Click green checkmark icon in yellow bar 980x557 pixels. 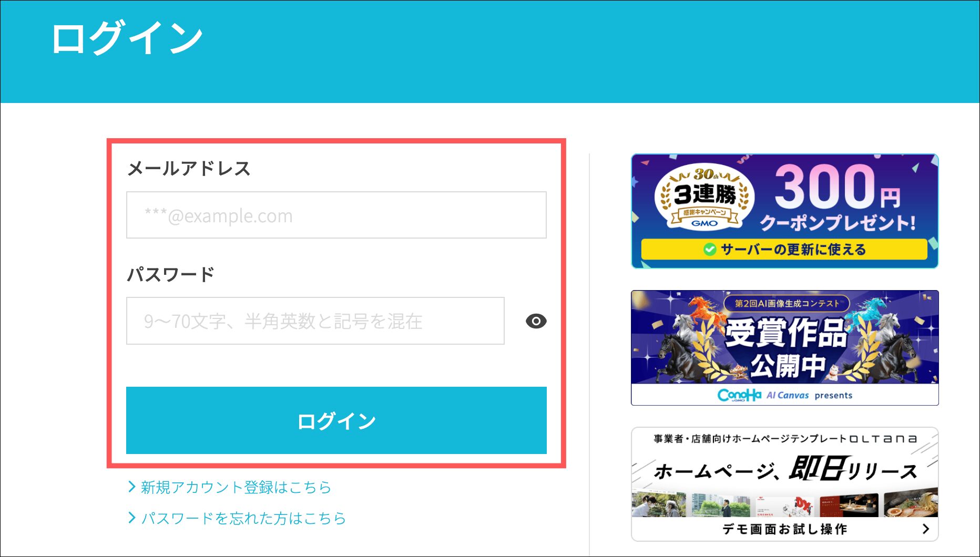coord(710,250)
